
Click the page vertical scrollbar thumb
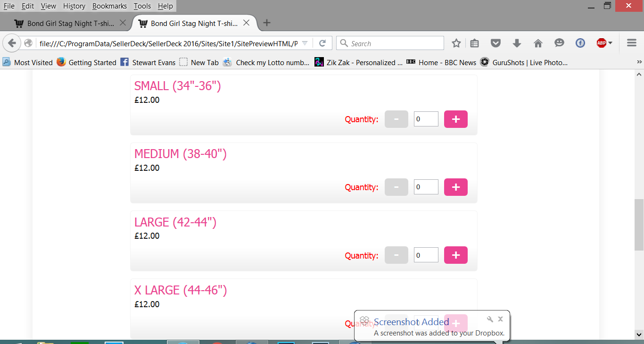click(639, 224)
